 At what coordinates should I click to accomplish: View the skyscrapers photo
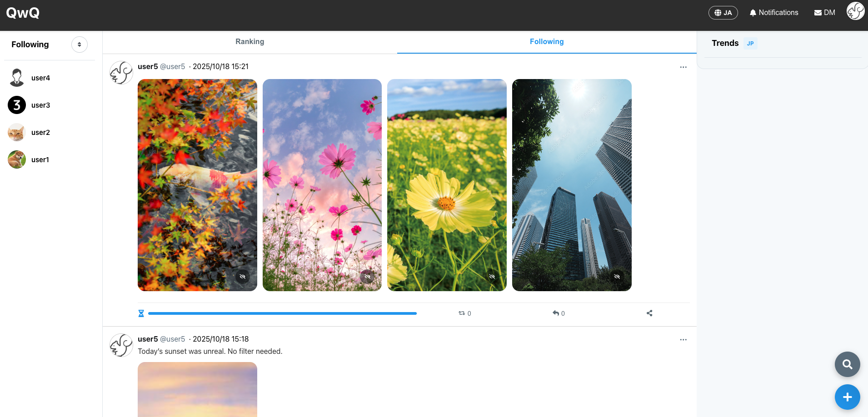click(572, 185)
